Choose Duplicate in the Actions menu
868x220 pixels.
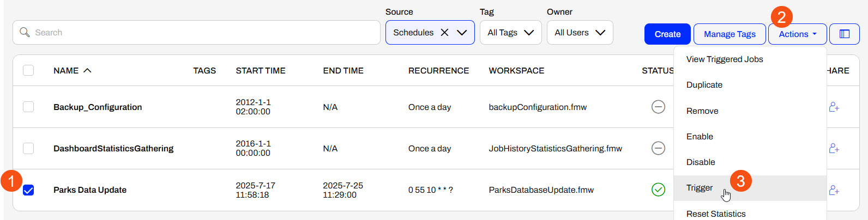point(704,85)
